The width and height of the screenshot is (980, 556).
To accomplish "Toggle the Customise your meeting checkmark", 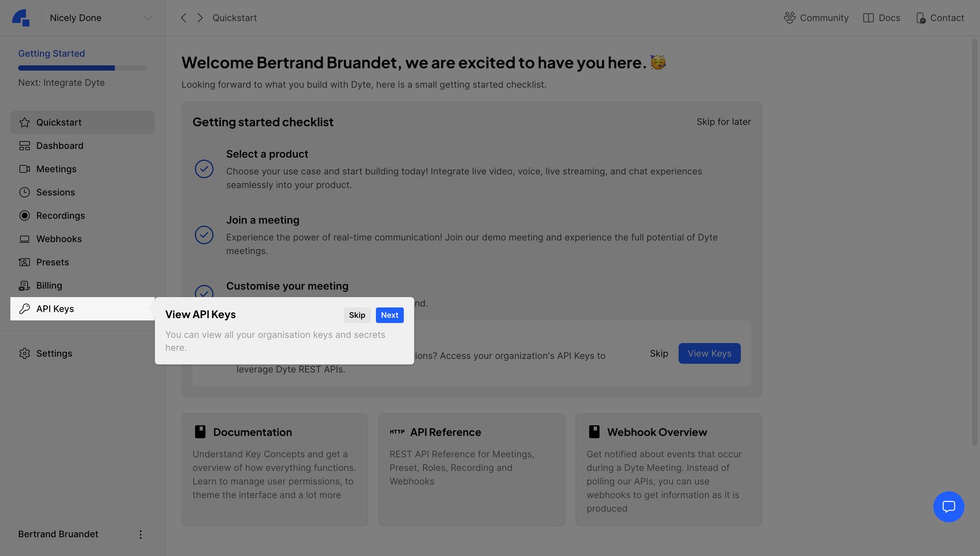I will point(204,294).
